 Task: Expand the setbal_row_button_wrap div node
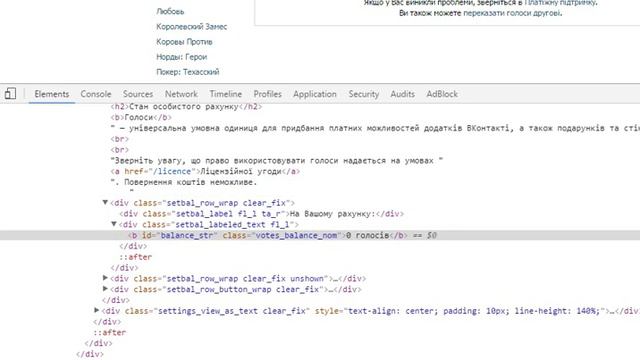click(105, 289)
